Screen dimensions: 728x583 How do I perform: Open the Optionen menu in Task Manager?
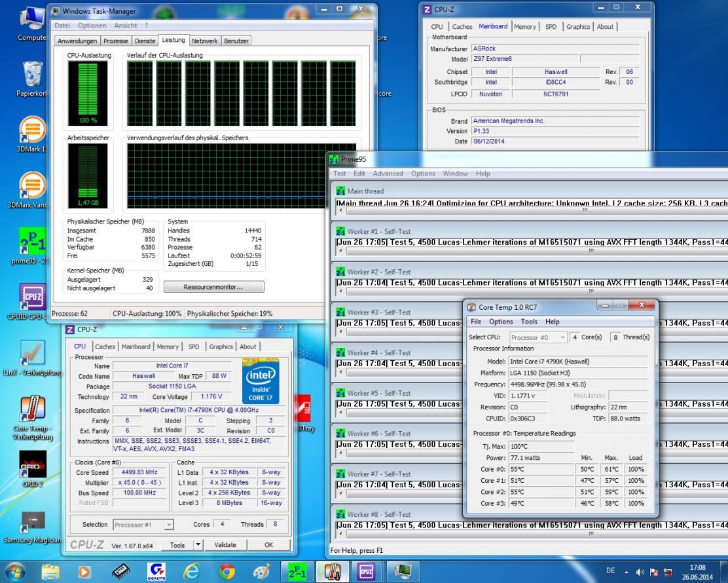pos(92,26)
